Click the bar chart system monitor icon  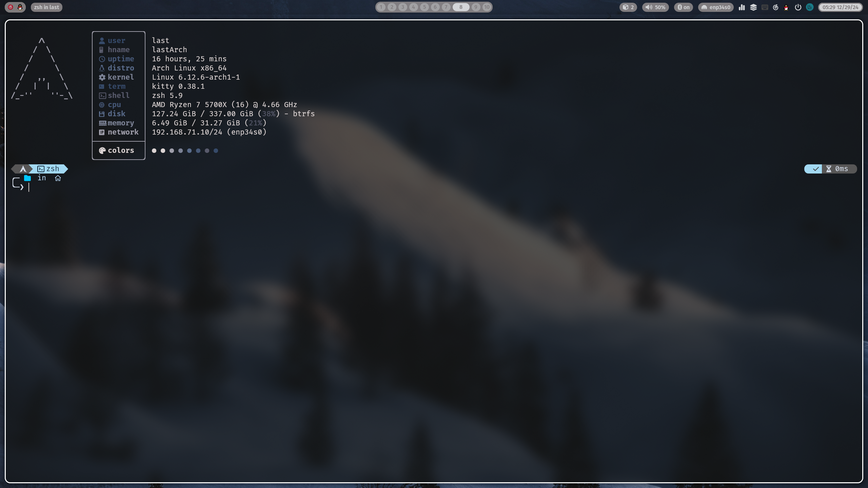[x=742, y=7]
